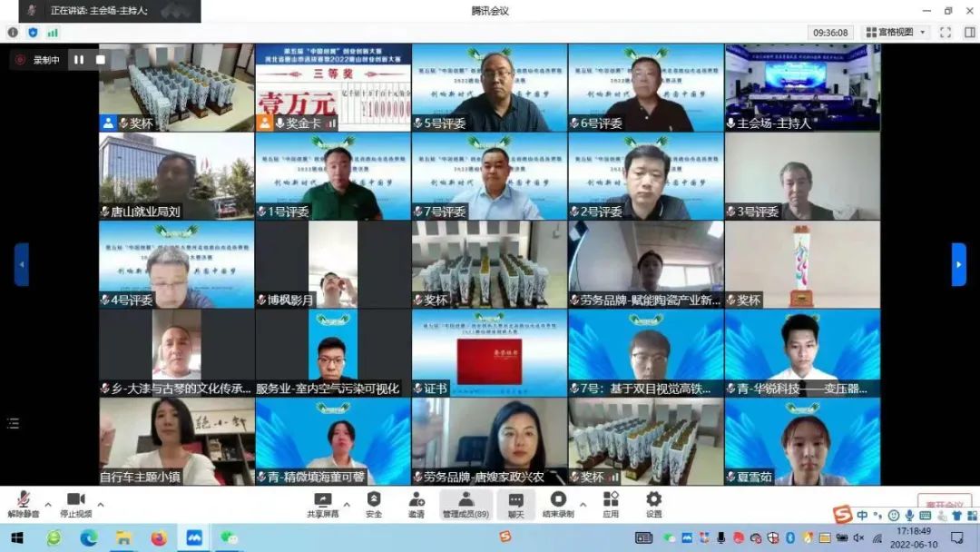Expand share screen options arrow

(x=347, y=505)
